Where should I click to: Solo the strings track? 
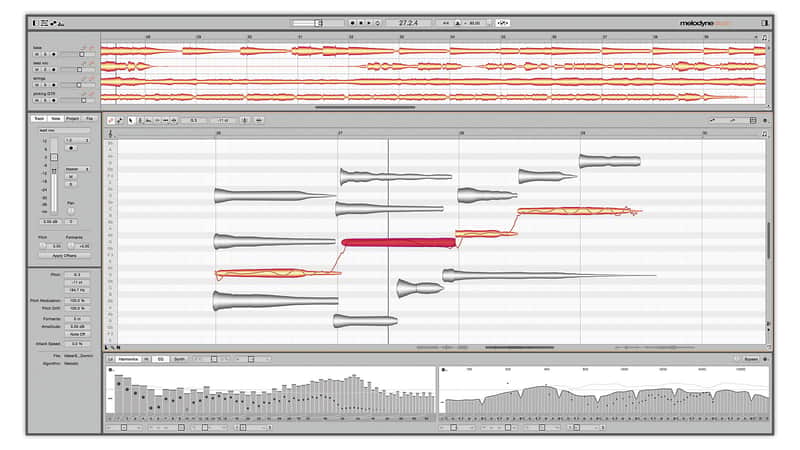[45, 85]
